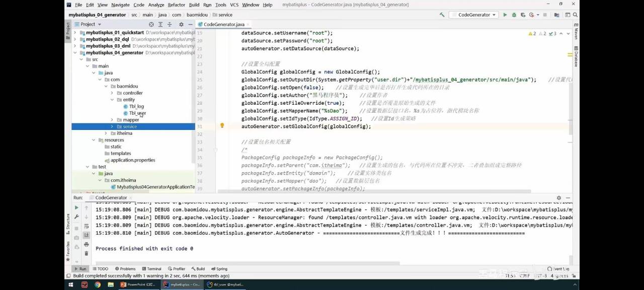Image resolution: width=644 pixels, height=290 pixels.
Task: Click Collapse All in Project panel
Action: coord(170,24)
